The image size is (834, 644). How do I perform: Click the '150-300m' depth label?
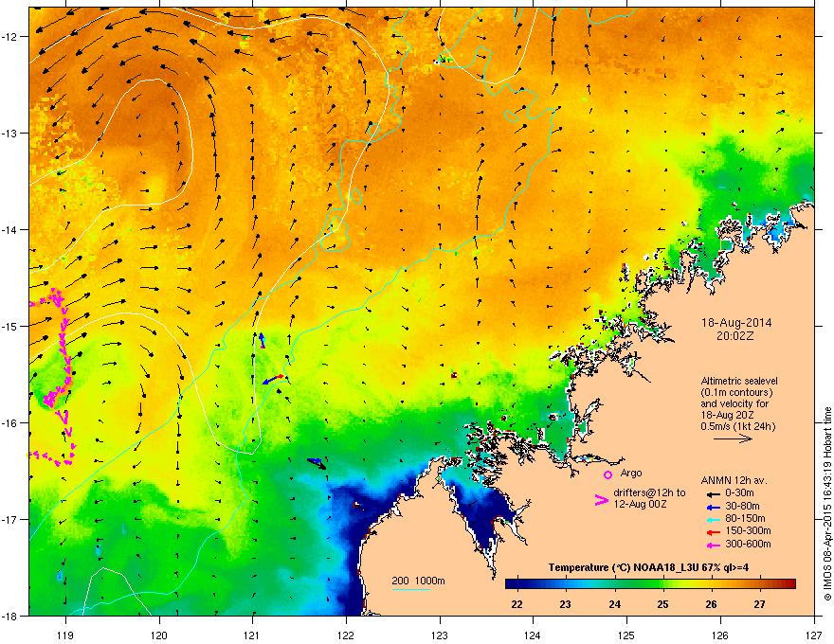coord(748,530)
